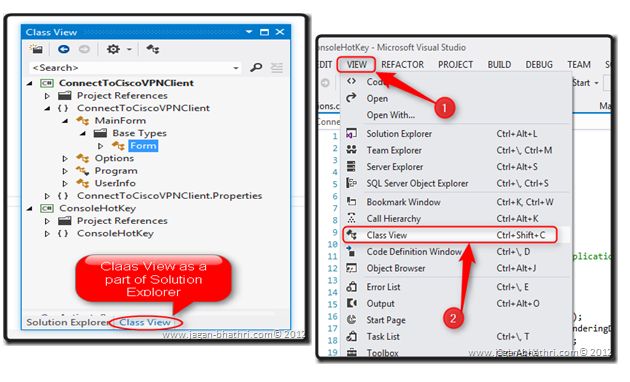The width and height of the screenshot is (630, 382).
Task: Open the PROJECT menu
Action: click(455, 65)
